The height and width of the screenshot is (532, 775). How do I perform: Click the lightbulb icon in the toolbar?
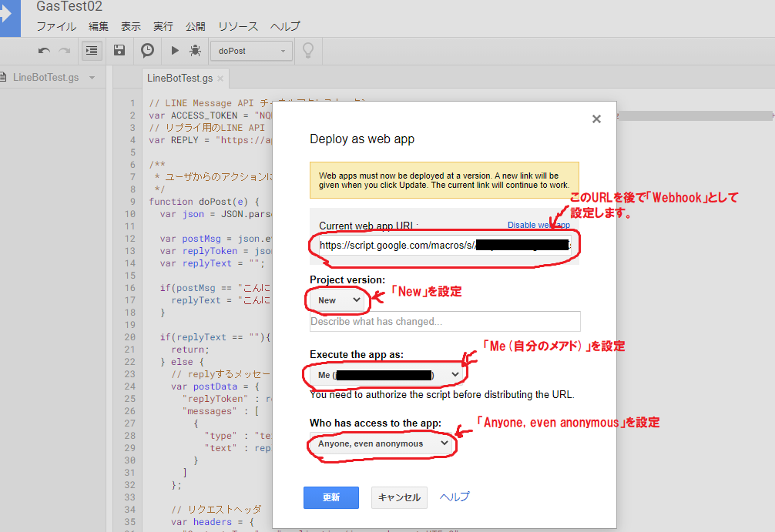coord(307,50)
